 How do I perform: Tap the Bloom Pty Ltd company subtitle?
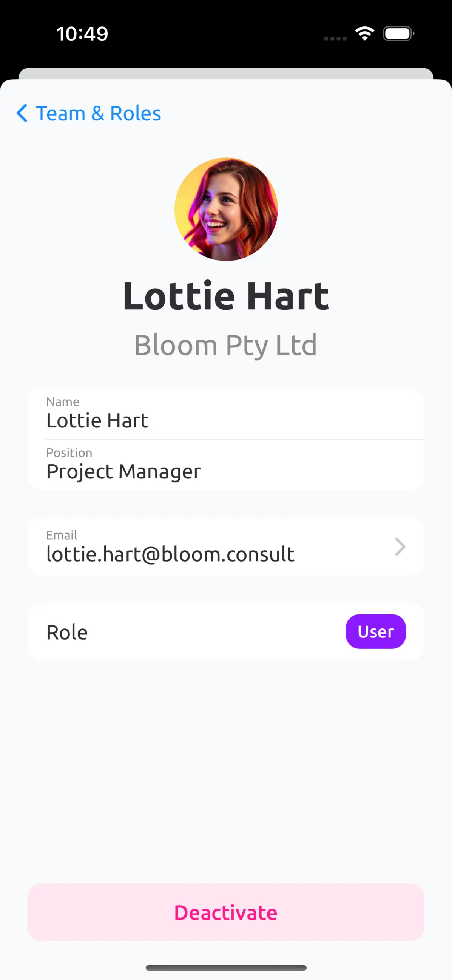pyautogui.click(x=226, y=346)
